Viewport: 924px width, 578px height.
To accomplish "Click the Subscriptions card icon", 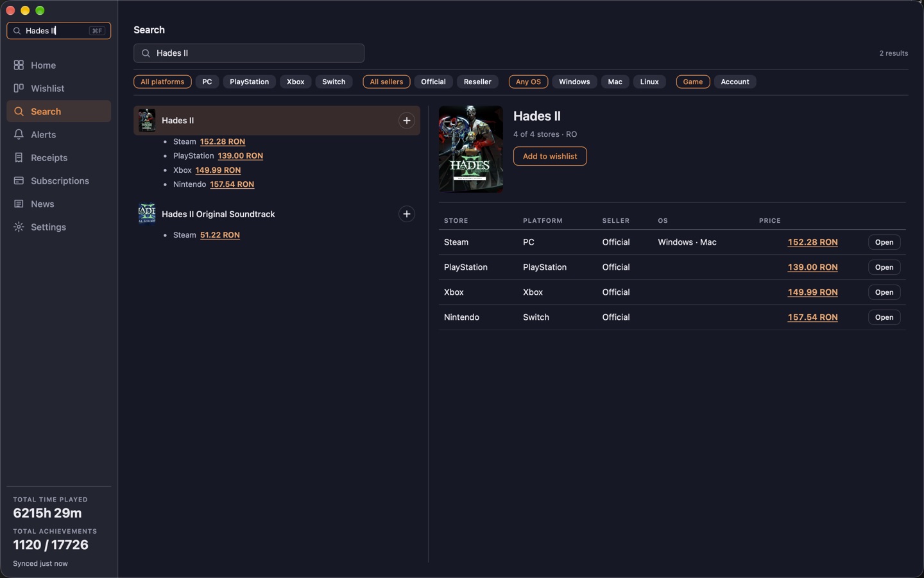I will coord(19,181).
